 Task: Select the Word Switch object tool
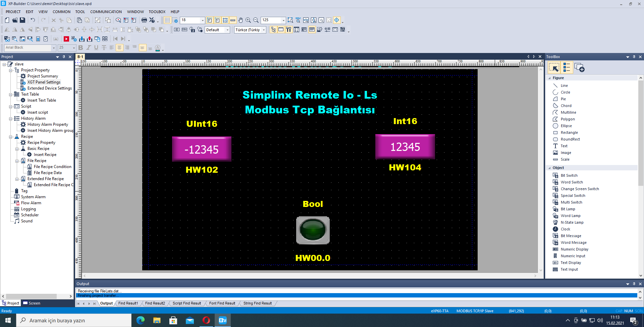[572, 182]
